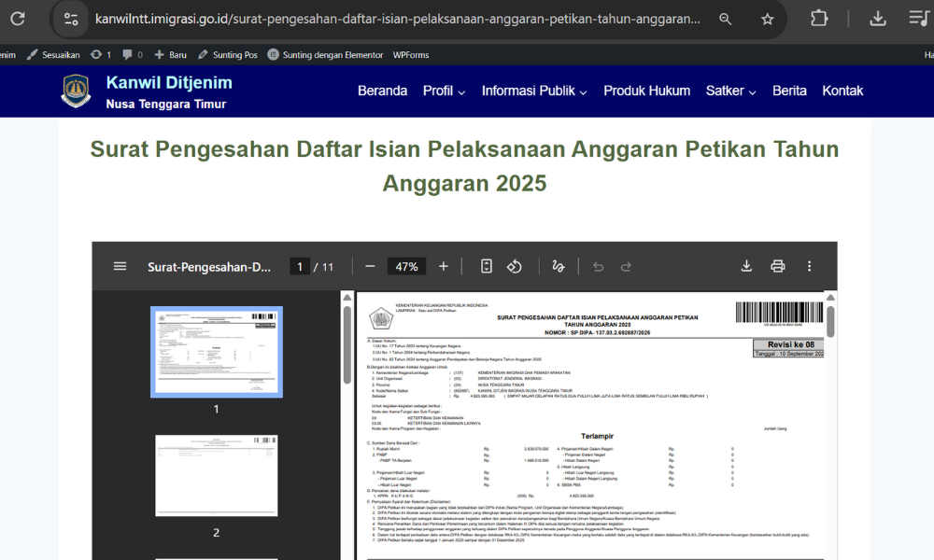Click the Surat-Pengesahan-D... file title
Image resolution: width=934 pixels, height=560 pixels.
[x=209, y=267]
